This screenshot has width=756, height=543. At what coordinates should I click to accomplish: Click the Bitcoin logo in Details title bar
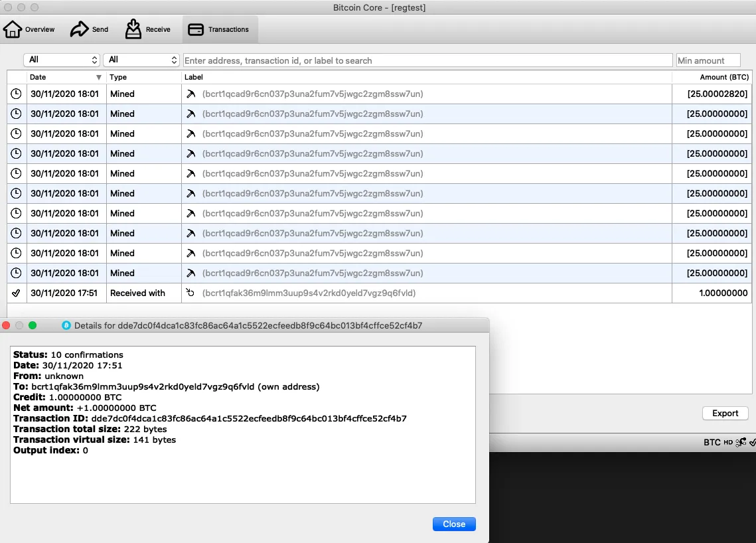(66, 325)
